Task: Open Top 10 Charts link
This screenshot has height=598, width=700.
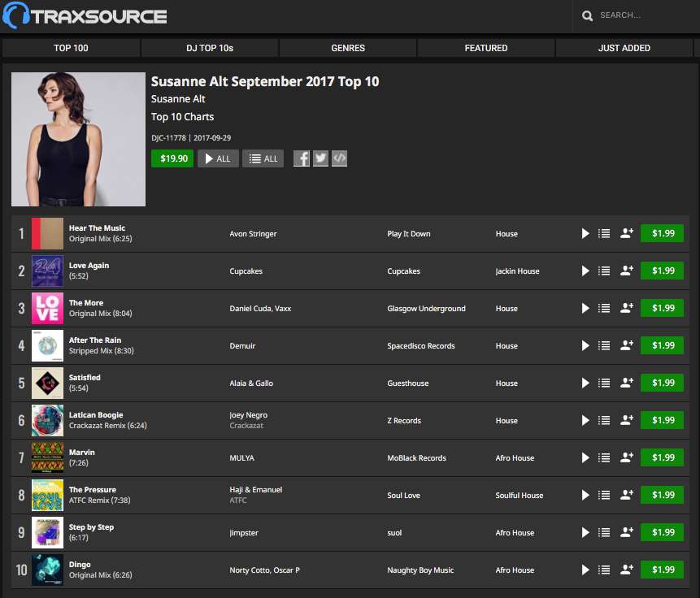Action: [x=182, y=117]
